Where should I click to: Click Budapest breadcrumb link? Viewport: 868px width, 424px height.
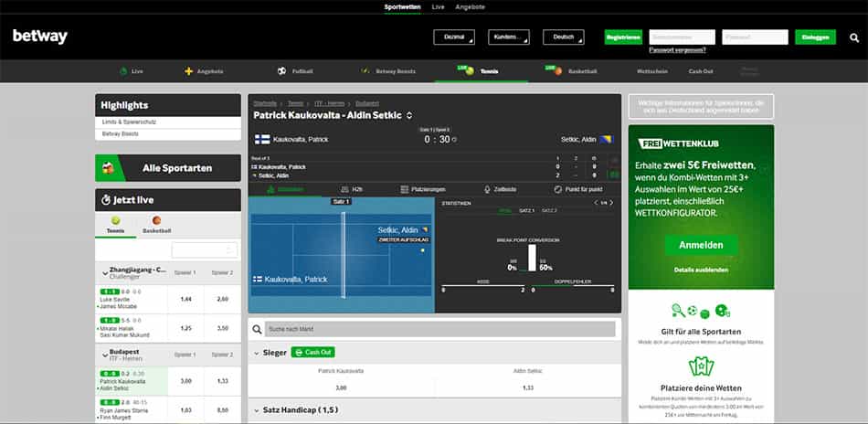click(x=367, y=103)
